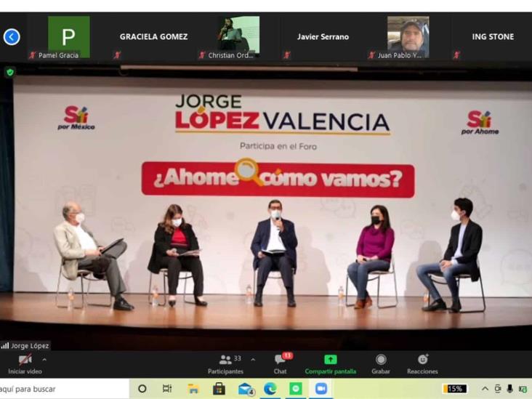This screenshot has width=532, height=399.
Task: Open the green app icon in taskbar
Action: [x=296, y=389]
